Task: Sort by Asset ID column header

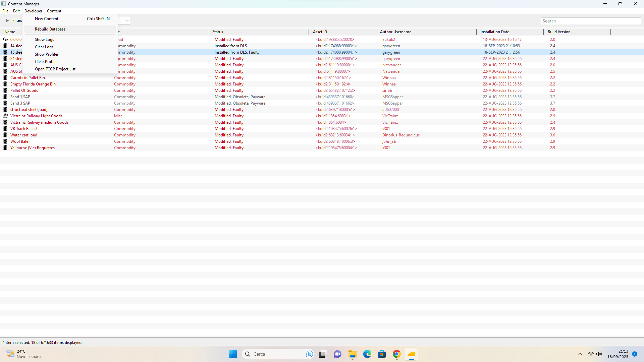Action: (342, 32)
